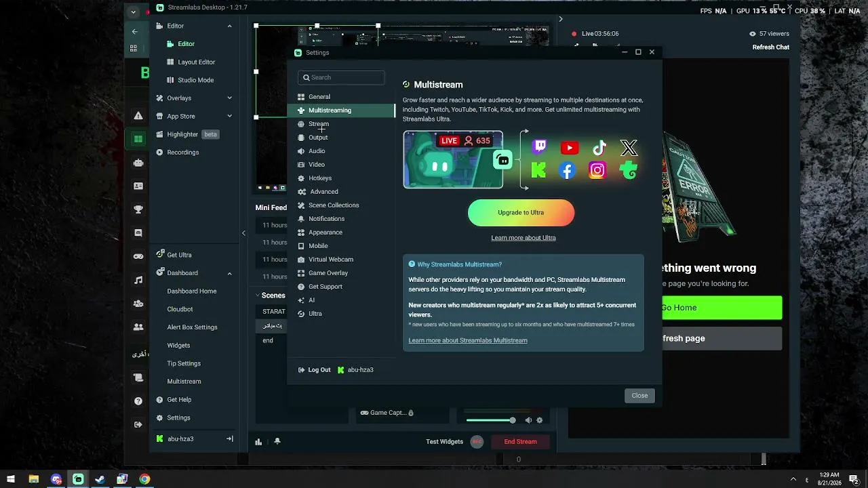Click the Upgrade to Ultra button

521,213
